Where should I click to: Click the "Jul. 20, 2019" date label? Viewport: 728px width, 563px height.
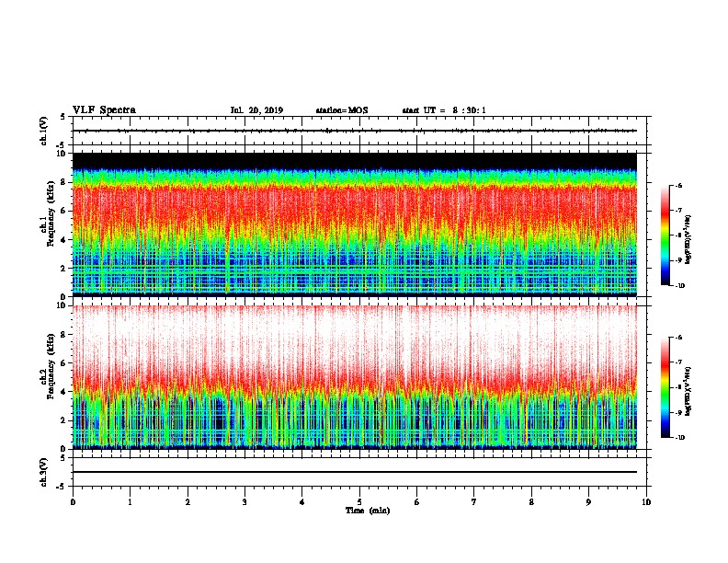pyautogui.click(x=256, y=110)
